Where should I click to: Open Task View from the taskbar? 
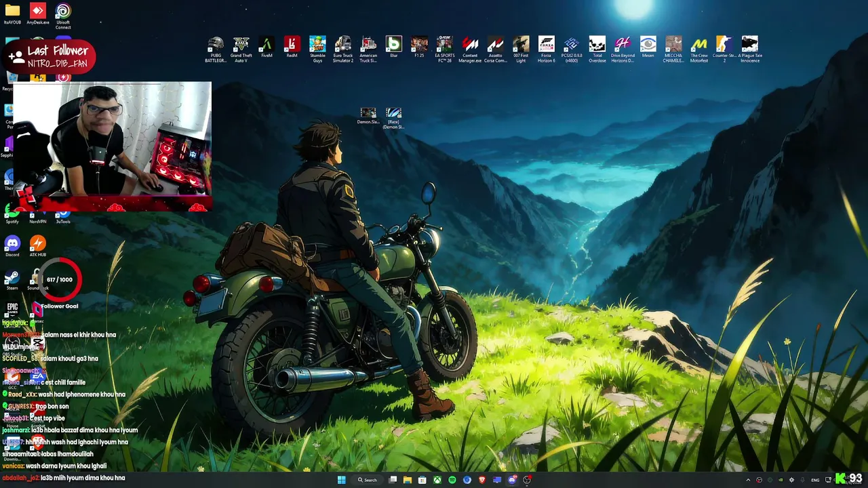(393, 480)
